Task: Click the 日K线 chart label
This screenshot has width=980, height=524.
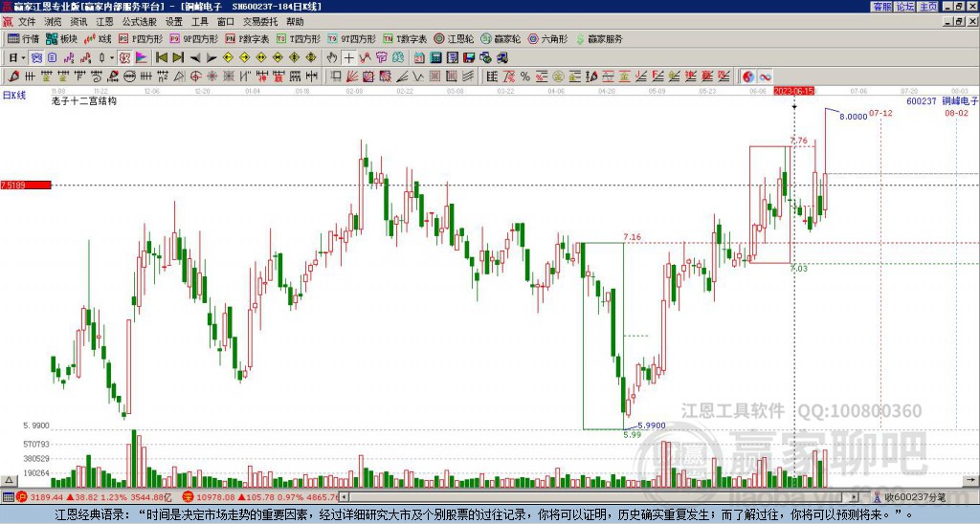Action: tap(13, 96)
